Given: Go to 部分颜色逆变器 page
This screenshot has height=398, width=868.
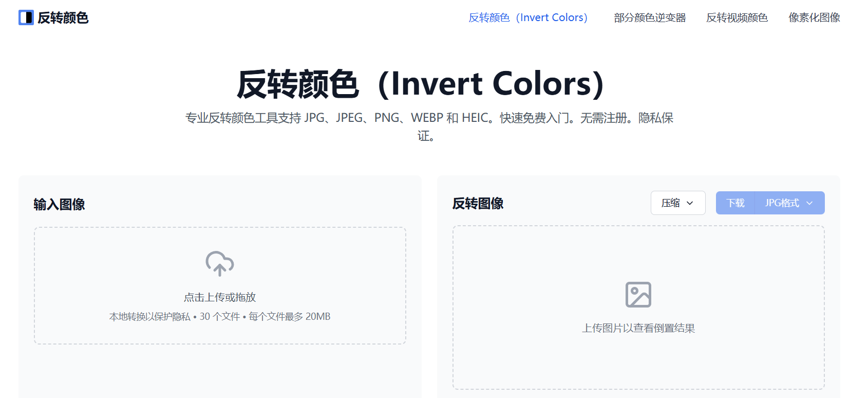Looking at the screenshot, I should (x=650, y=17).
